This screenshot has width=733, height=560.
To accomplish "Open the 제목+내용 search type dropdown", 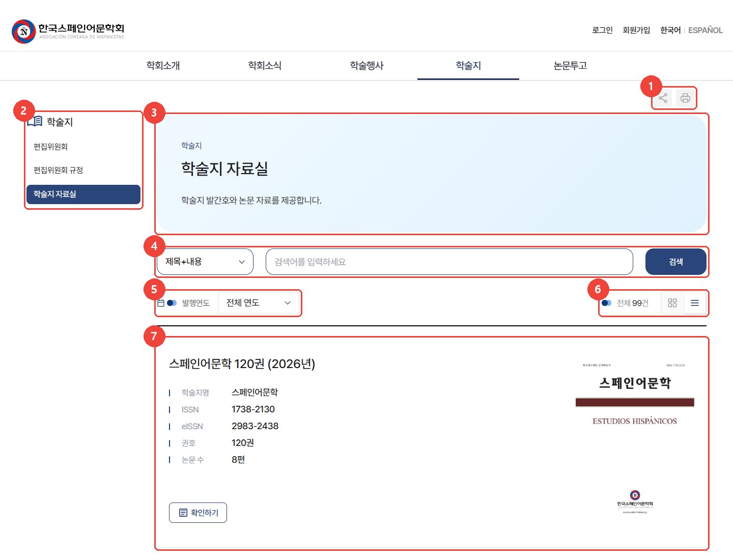I will tap(205, 262).
